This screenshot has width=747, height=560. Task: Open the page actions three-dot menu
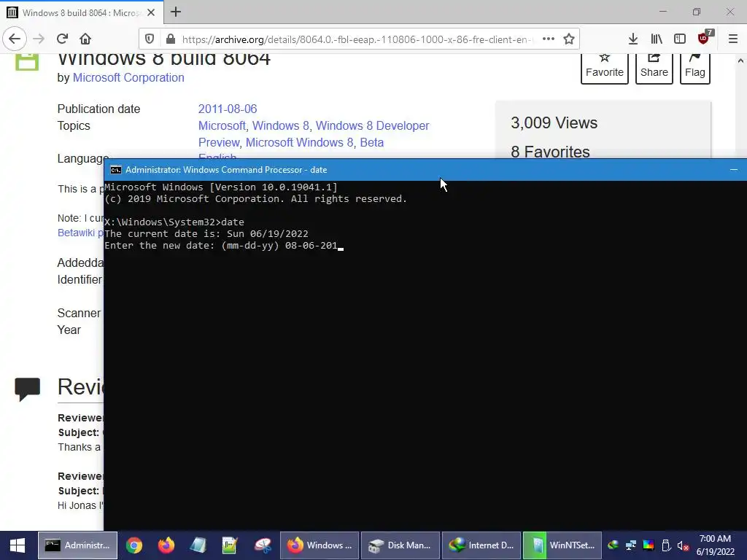pyautogui.click(x=549, y=39)
